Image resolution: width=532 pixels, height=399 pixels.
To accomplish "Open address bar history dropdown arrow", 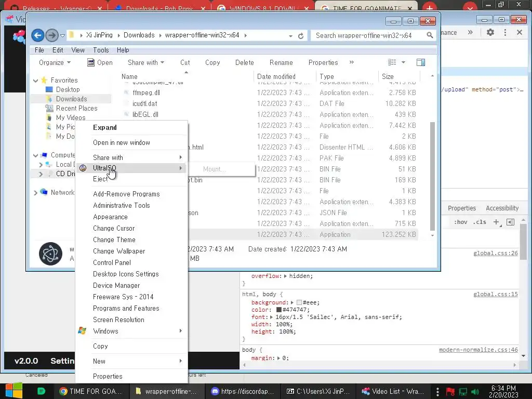I will [x=291, y=36].
